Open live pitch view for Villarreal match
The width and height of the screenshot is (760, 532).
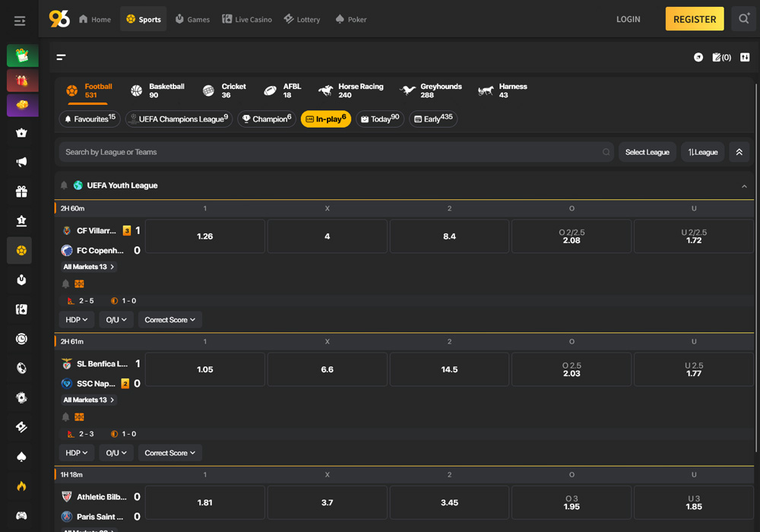point(79,283)
